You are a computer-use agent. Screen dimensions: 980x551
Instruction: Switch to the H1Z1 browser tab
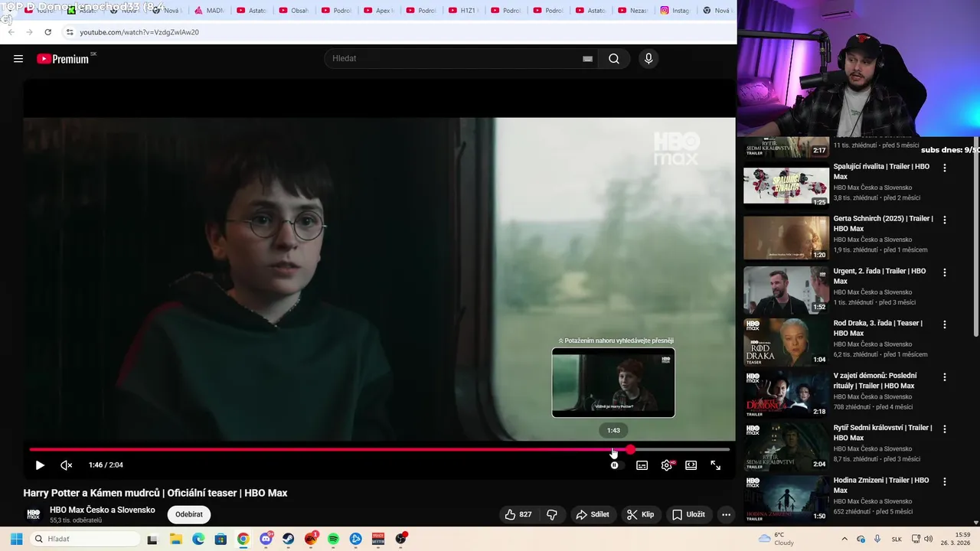click(x=462, y=11)
